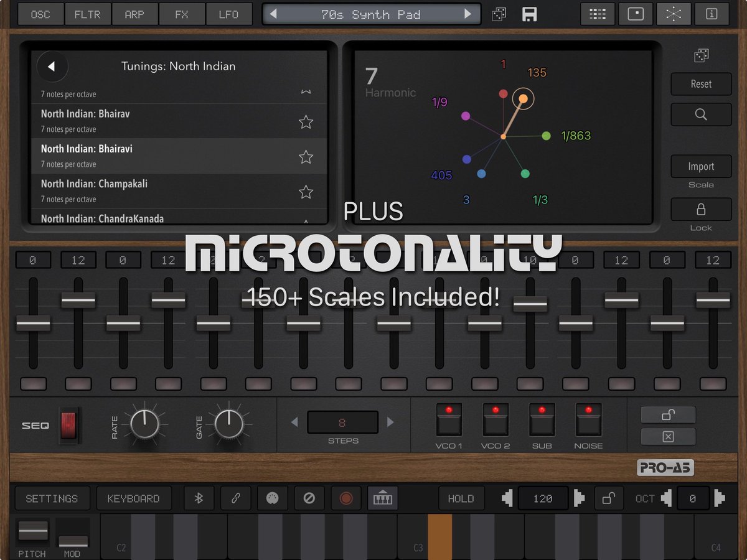Increase tempo right of 120
Viewport: 747px width, 560px height.
point(579,498)
